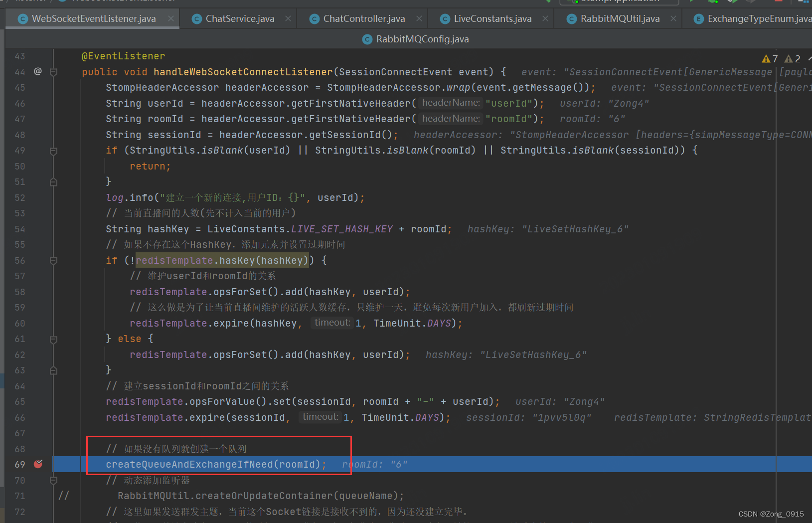Image resolution: width=812 pixels, height=523 pixels.
Task: Click the SessionConnectEvent parameter type
Action: 395,72
